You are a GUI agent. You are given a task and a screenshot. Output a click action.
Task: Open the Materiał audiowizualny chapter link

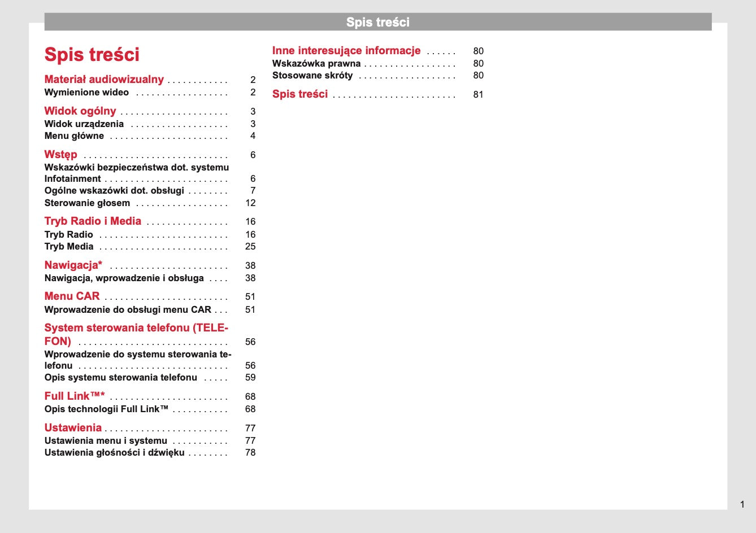click(104, 80)
